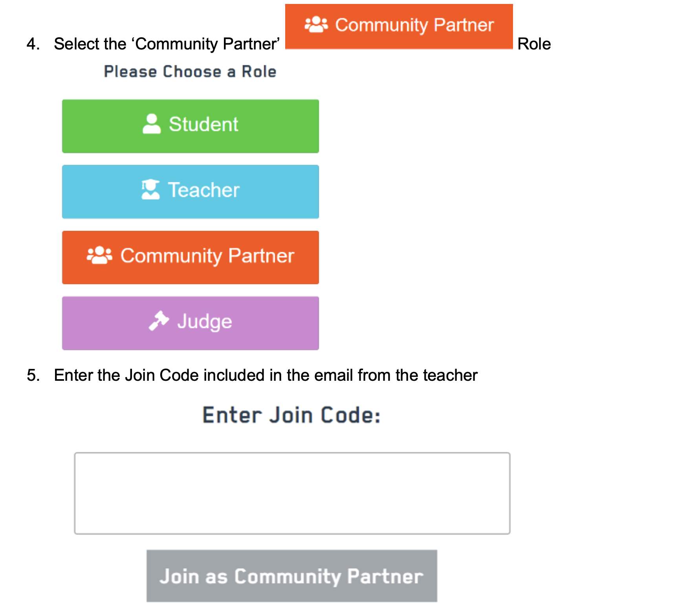700x610 pixels.
Task: Click the 'Please Choose a Role' heading
Action: (x=190, y=72)
